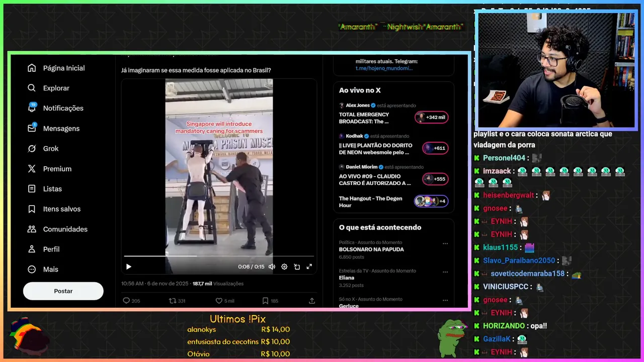Toggle picture-in-picture on the video
644x362 pixels.
pos(297,266)
